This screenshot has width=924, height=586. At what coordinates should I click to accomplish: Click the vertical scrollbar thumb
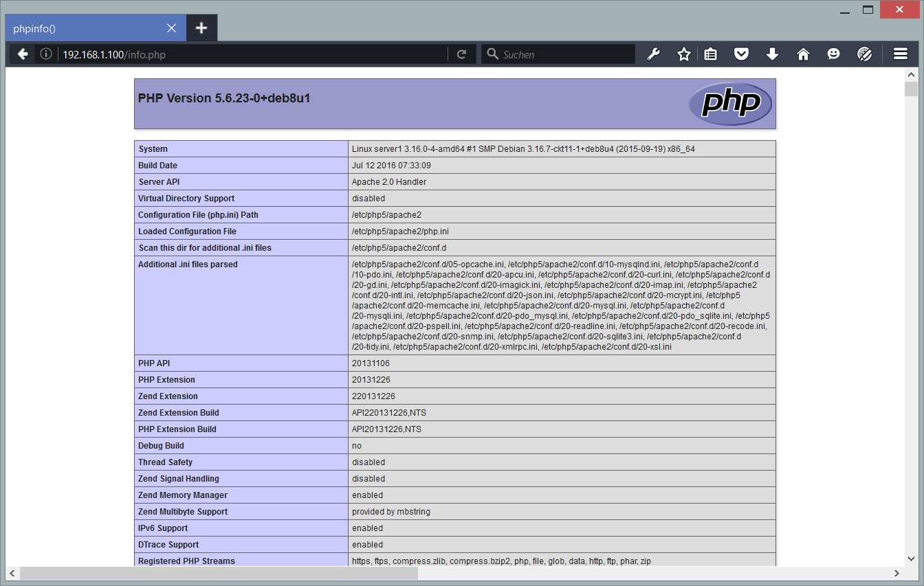pyautogui.click(x=911, y=89)
